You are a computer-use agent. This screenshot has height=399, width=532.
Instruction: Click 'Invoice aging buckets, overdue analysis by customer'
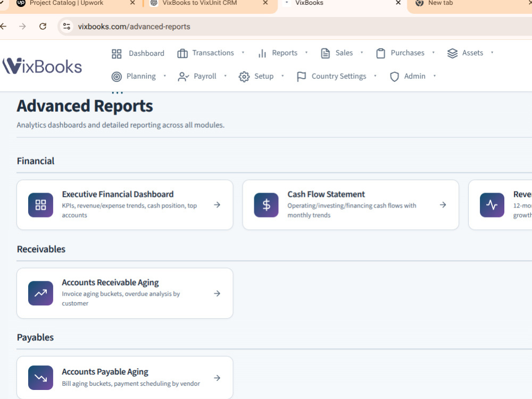pos(121,298)
